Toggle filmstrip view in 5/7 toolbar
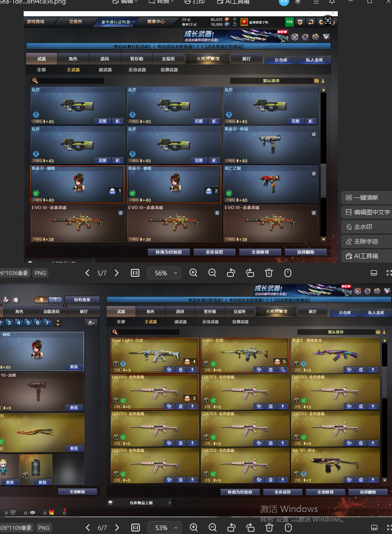 [374, 273]
